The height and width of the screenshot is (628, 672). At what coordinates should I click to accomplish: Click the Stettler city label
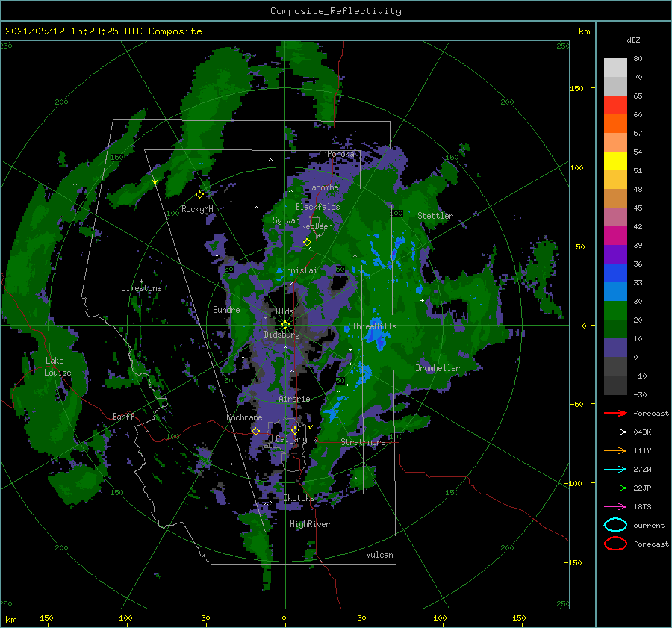tap(435, 216)
